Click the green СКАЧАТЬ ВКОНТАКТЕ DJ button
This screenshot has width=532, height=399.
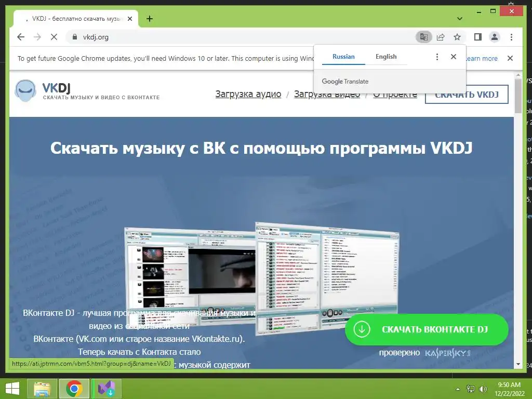(x=427, y=329)
